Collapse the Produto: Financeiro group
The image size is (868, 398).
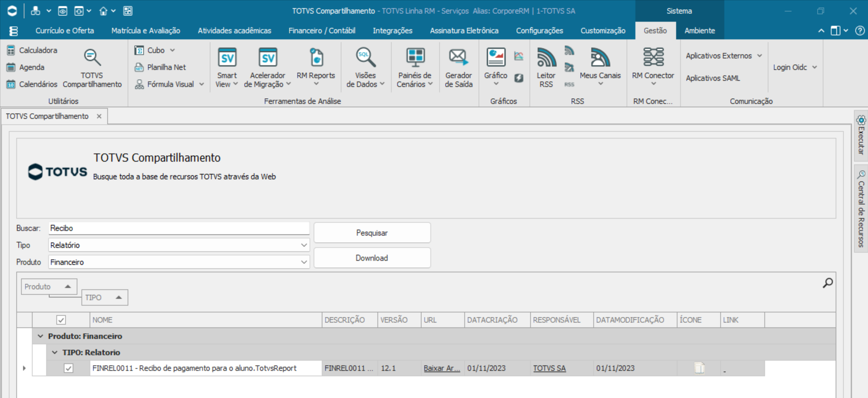(40, 336)
